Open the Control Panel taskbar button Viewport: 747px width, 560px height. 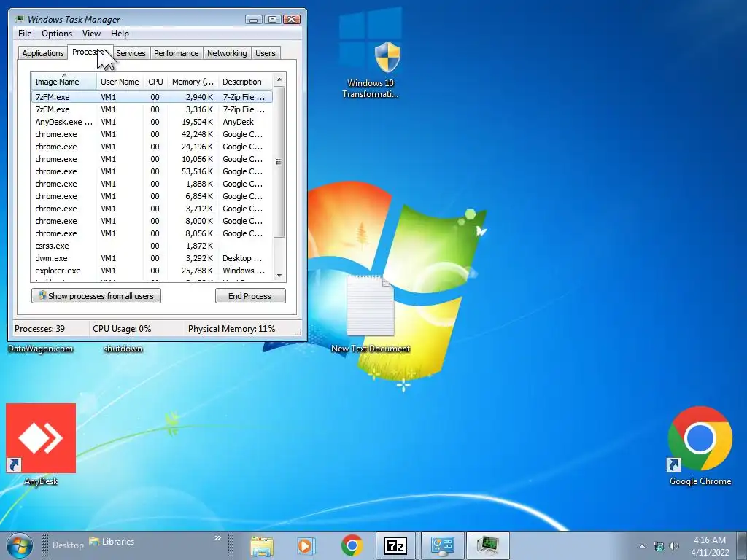(x=443, y=545)
